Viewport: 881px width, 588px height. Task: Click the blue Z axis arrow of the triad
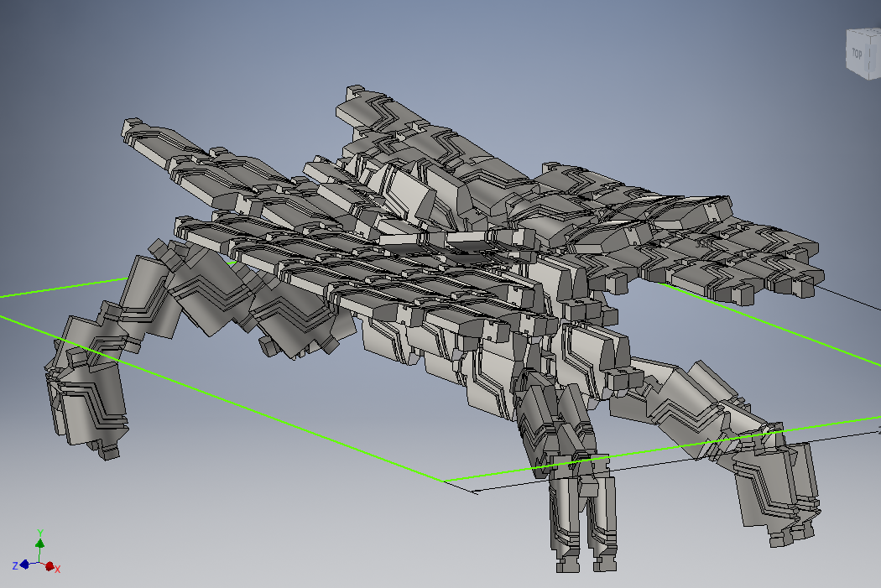click(x=24, y=565)
